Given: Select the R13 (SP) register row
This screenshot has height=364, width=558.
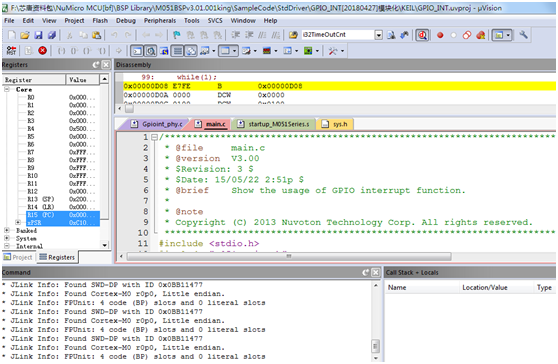Looking at the screenshot, I should [63, 199].
